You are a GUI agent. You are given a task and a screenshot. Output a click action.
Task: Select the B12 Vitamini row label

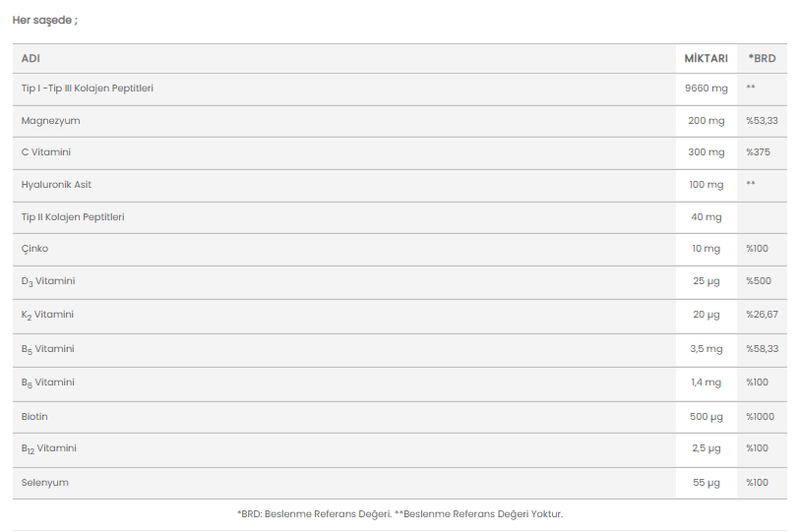point(48,449)
